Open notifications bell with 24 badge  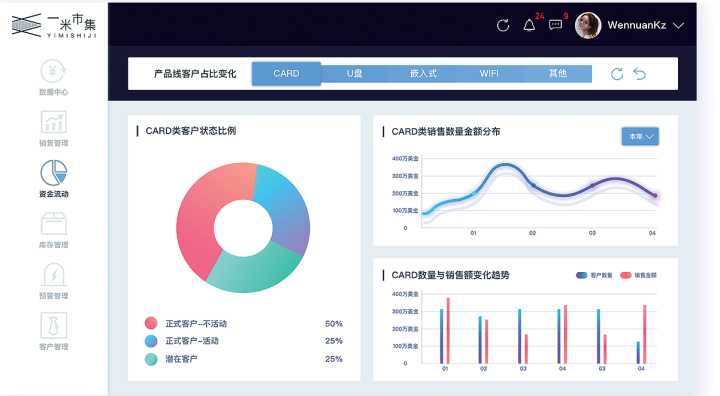[529, 25]
